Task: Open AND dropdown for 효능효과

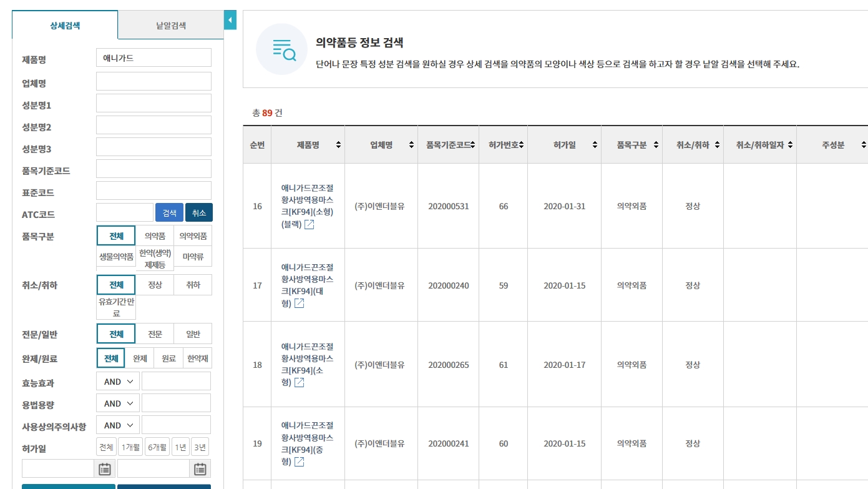Action: click(118, 382)
